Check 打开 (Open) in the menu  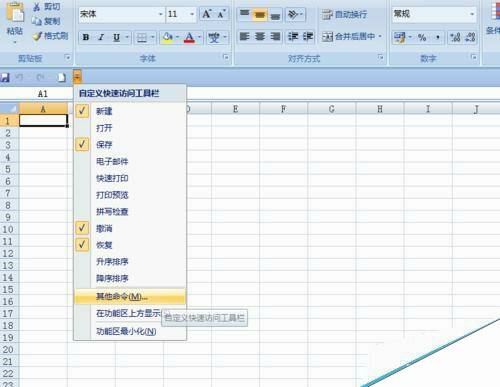(x=130, y=128)
